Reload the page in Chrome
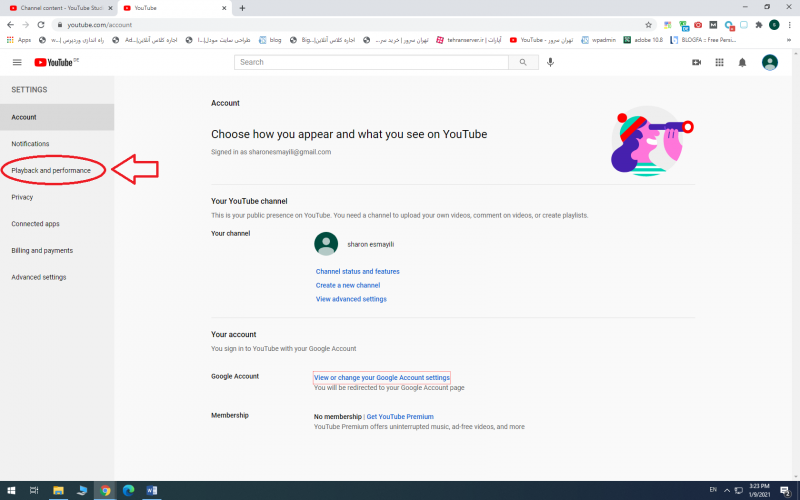 coord(41,24)
